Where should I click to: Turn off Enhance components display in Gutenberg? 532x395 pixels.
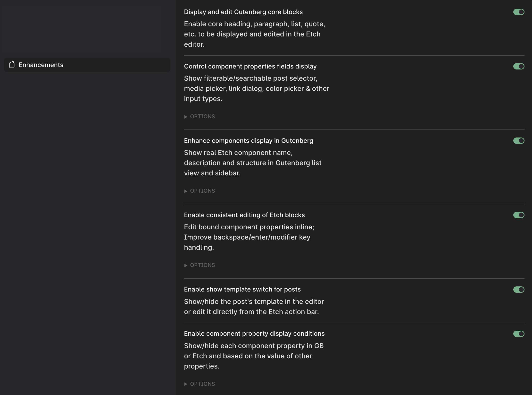coord(519,141)
